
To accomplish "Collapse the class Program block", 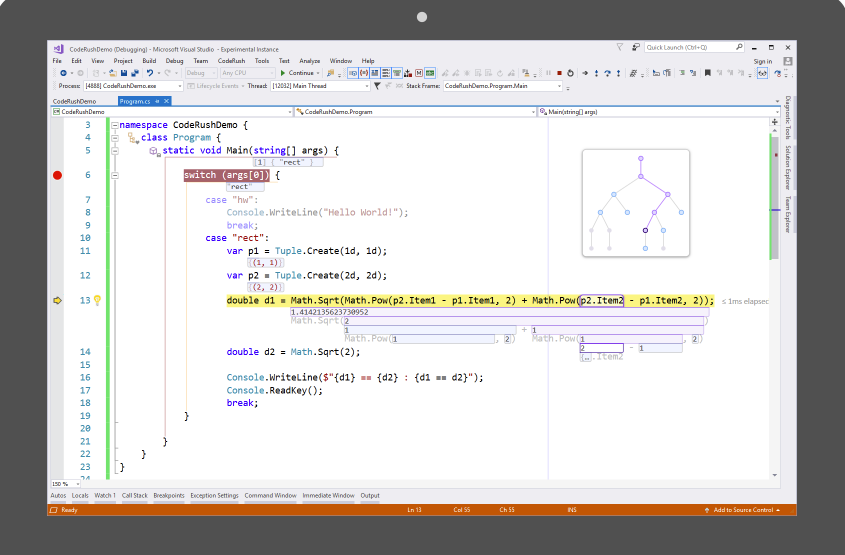I will [x=115, y=138].
